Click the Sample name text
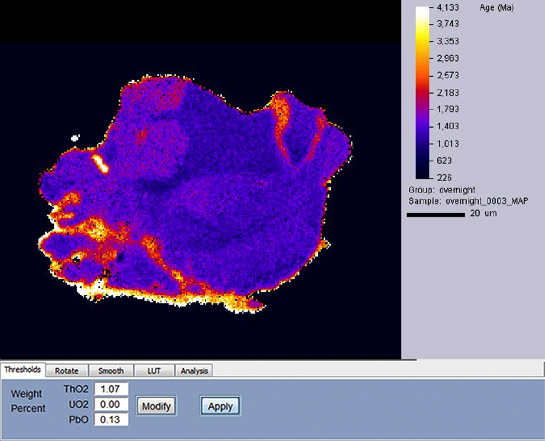545x441 pixels. [468, 201]
